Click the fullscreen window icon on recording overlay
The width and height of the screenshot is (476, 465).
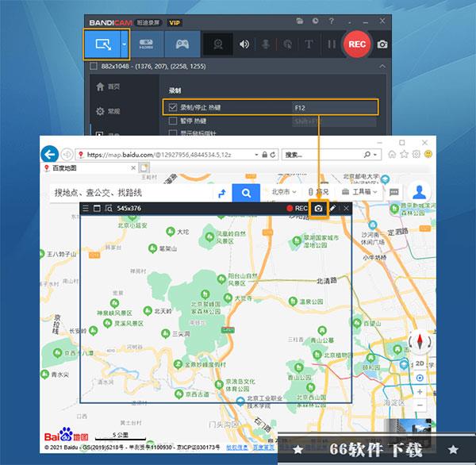click(97, 209)
